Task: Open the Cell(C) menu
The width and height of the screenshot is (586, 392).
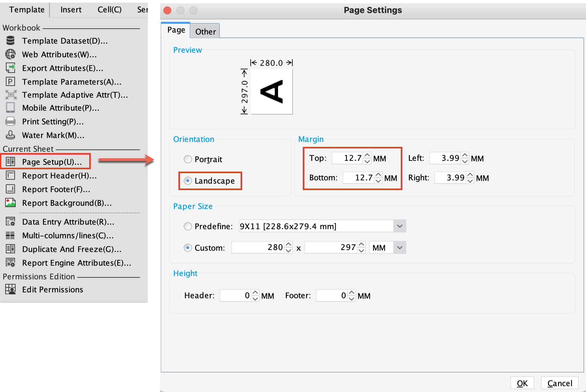Action: [109, 9]
